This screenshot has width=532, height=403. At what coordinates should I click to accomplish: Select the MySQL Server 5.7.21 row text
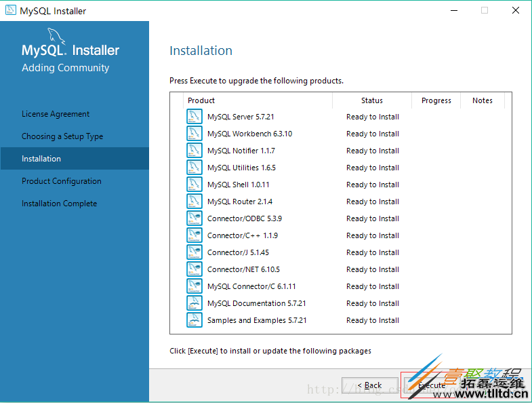pyautogui.click(x=241, y=117)
